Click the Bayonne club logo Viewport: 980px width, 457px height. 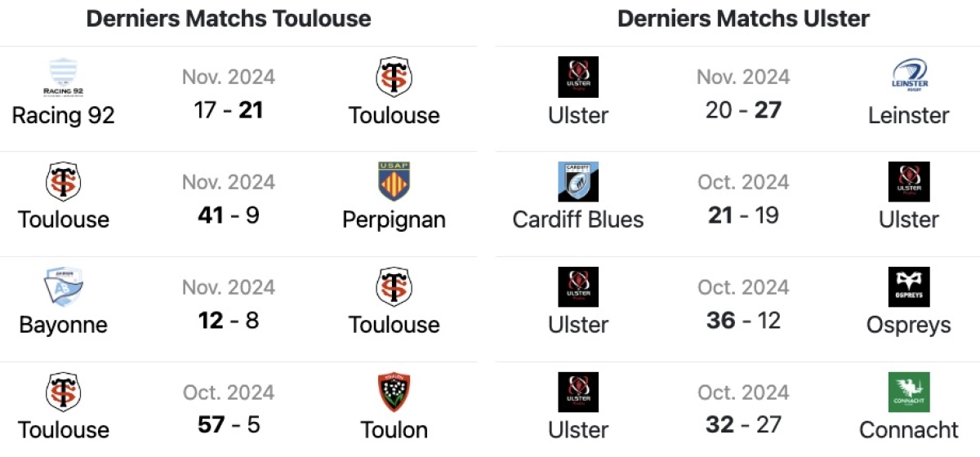coord(64,287)
